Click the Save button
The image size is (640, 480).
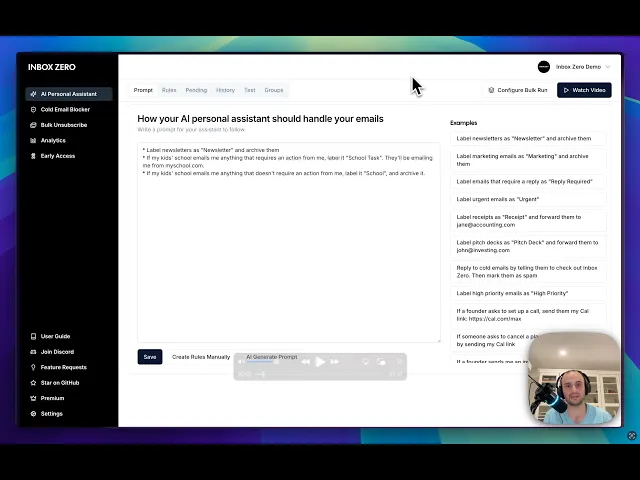pyautogui.click(x=150, y=357)
